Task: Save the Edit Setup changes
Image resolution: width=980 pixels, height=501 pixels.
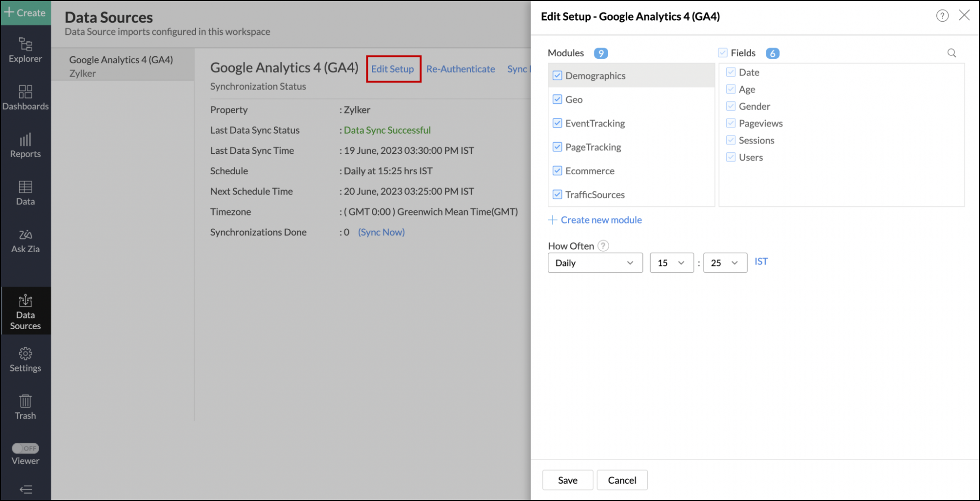Action: pyautogui.click(x=567, y=480)
